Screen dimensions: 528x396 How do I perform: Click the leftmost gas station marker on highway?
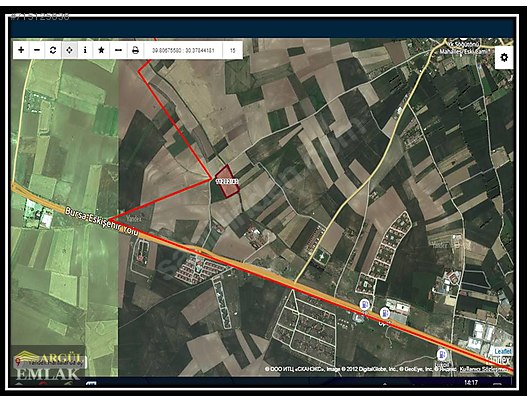(x=364, y=304)
